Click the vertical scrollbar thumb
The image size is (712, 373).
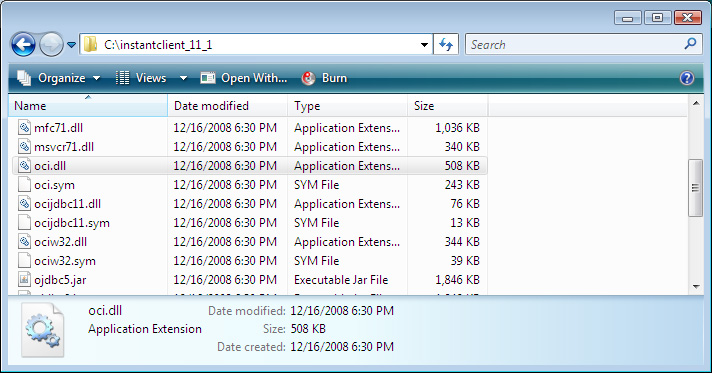click(695, 188)
